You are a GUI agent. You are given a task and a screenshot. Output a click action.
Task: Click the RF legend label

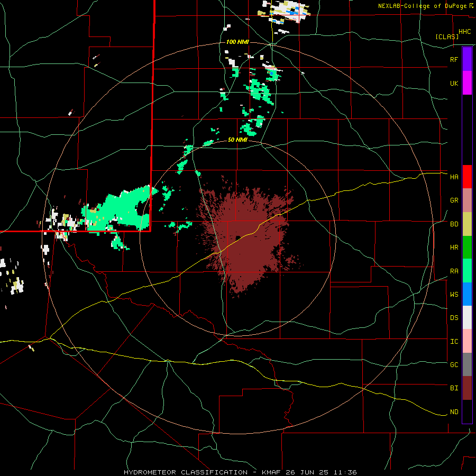pyautogui.click(x=454, y=59)
